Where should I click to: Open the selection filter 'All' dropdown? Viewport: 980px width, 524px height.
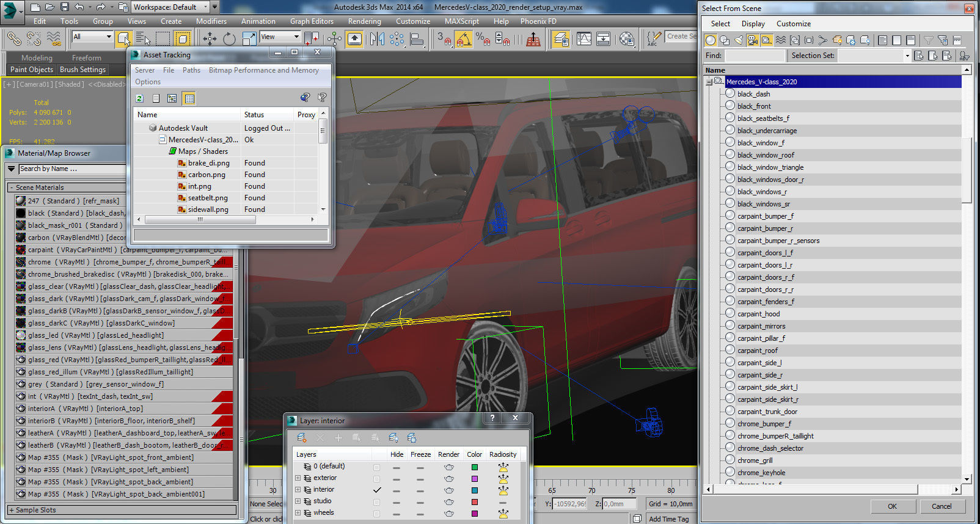click(x=93, y=37)
